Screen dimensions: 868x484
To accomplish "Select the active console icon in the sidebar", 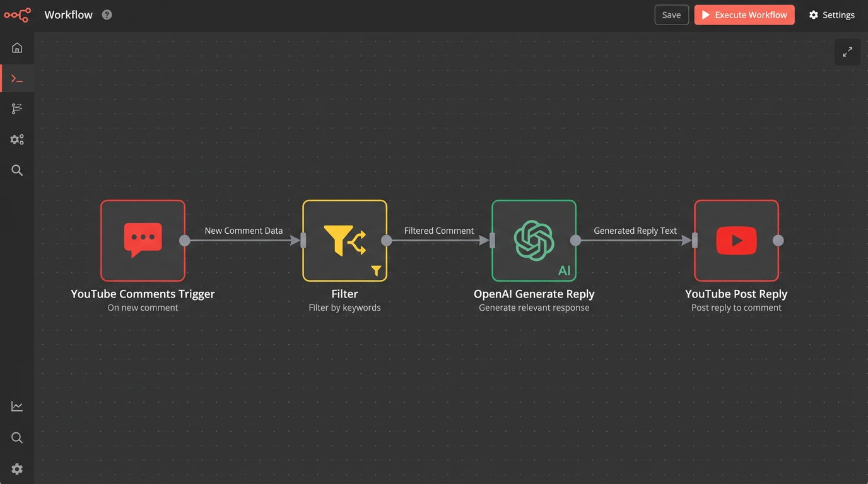I will tap(16, 78).
